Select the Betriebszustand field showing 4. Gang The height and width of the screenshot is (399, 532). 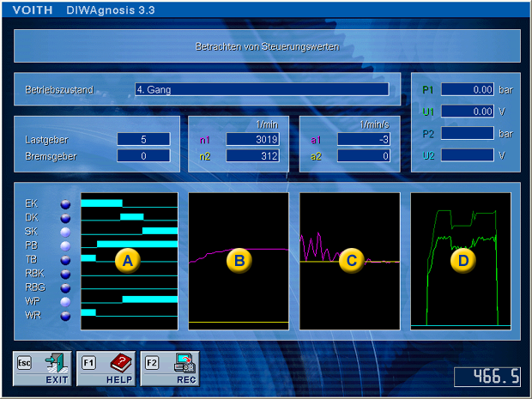coord(262,89)
